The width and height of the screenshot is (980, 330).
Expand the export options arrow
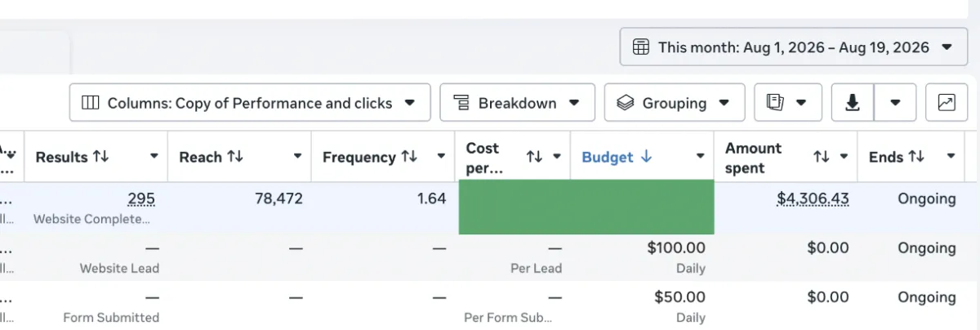tap(896, 103)
